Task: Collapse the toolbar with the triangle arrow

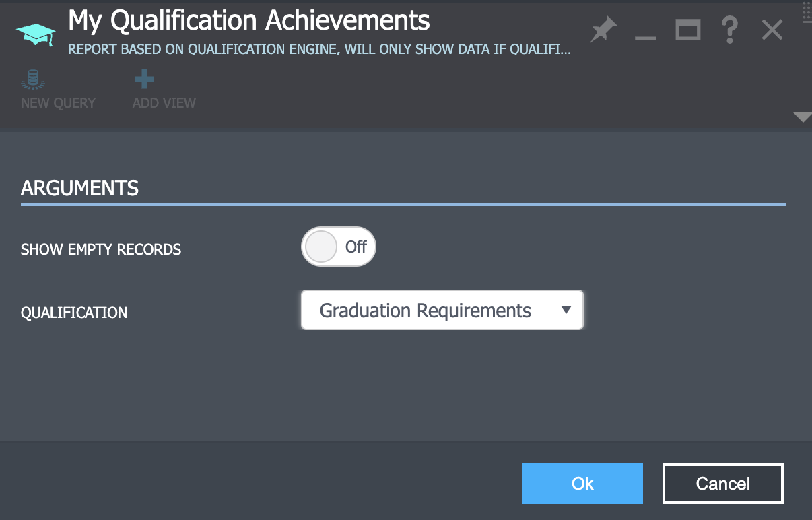Action: pos(803,117)
